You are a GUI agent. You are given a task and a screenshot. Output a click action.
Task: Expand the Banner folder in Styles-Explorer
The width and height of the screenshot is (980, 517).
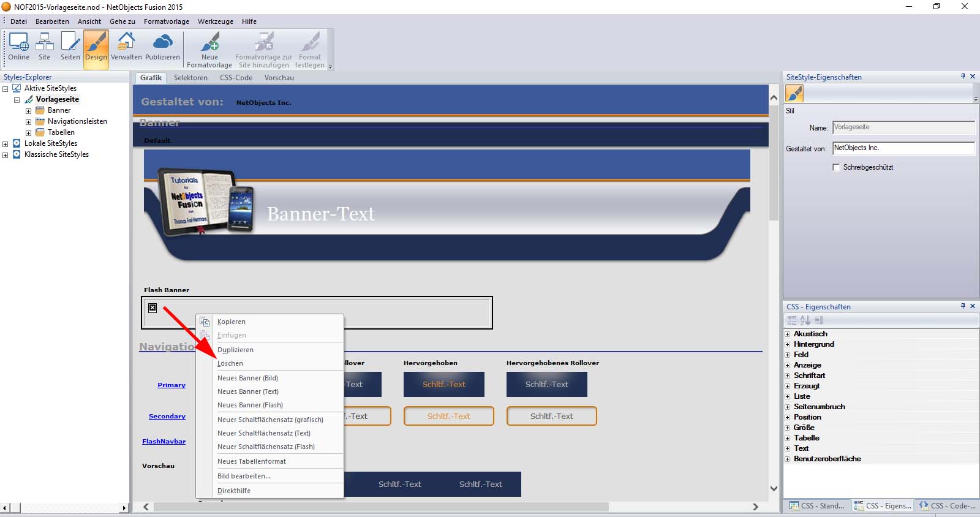pyautogui.click(x=28, y=111)
